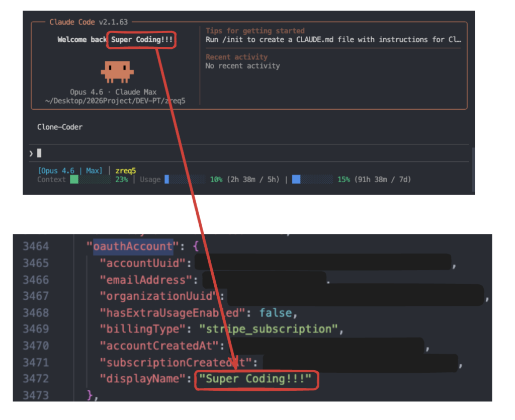Click the Recent activity heading
The image size is (515, 420).
(236, 57)
